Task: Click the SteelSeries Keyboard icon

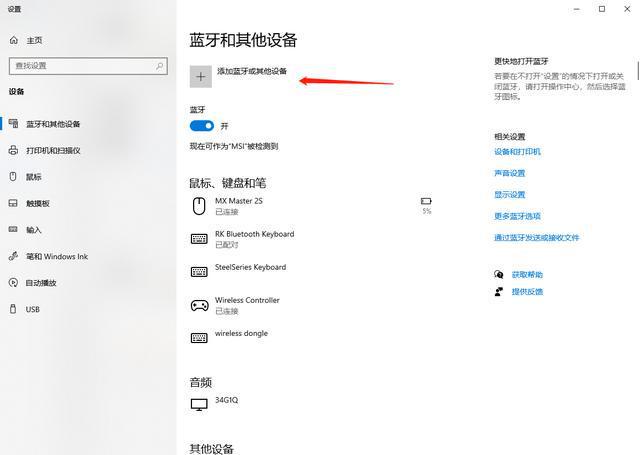Action: tap(199, 272)
